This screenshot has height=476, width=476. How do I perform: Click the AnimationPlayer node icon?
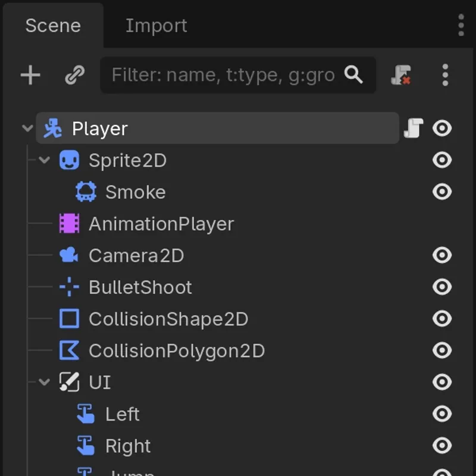tap(70, 224)
